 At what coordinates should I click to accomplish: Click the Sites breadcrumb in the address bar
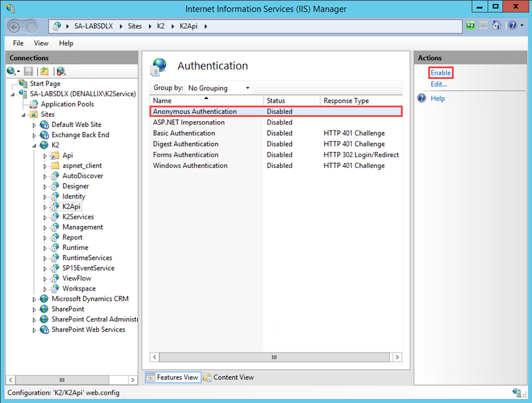coord(135,26)
